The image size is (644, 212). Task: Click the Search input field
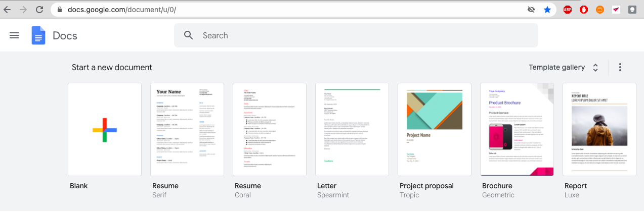[354, 35]
